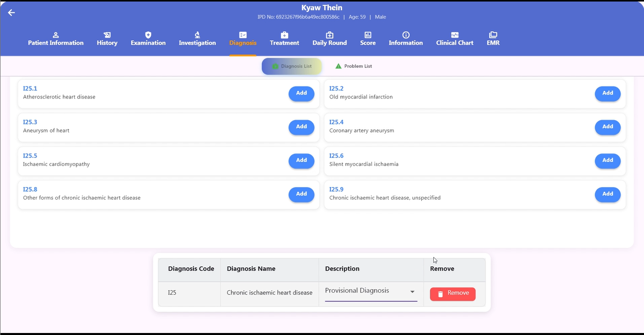Click the Information circle icon
This screenshot has height=335, width=644.
(x=406, y=35)
